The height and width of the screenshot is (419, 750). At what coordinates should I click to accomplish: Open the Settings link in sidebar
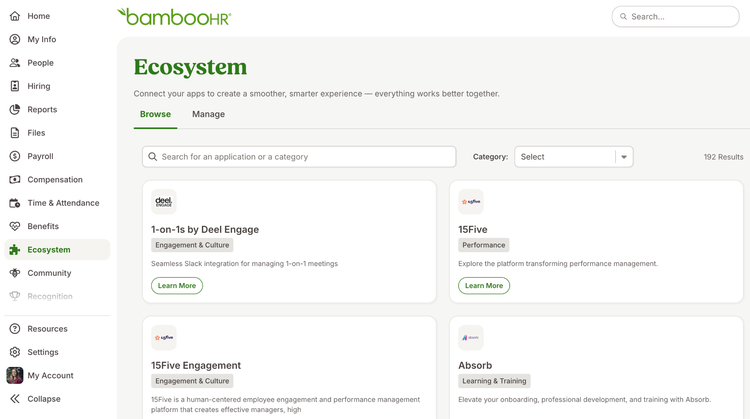tap(43, 352)
